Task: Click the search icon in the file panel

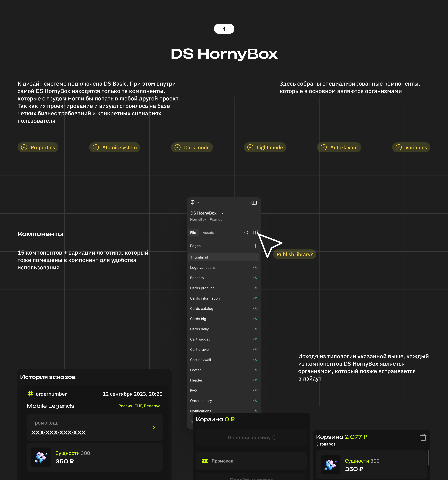Action: click(x=246, y=233)
